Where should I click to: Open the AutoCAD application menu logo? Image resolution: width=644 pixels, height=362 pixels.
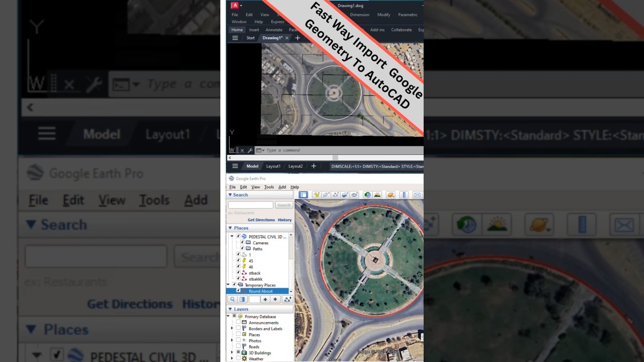[234, 6]
